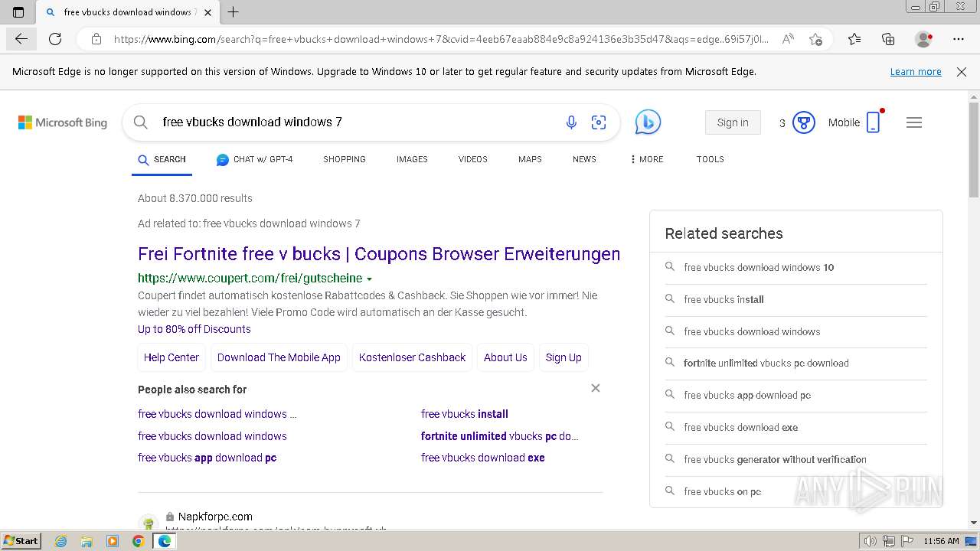
Task: Switch to the SHOPPING tab
Action: 345,159
